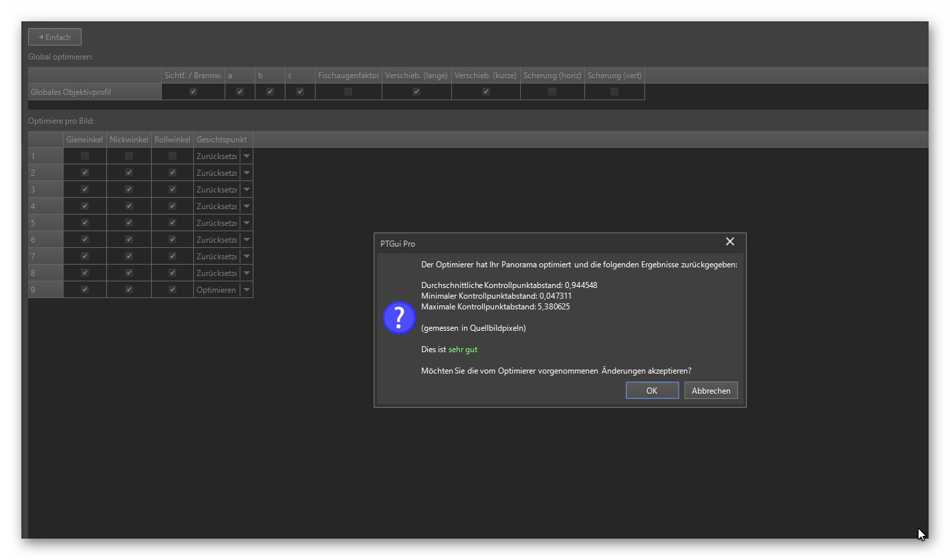
Task: Close the PTGui Pro dialog
Action: pos(729,242)
